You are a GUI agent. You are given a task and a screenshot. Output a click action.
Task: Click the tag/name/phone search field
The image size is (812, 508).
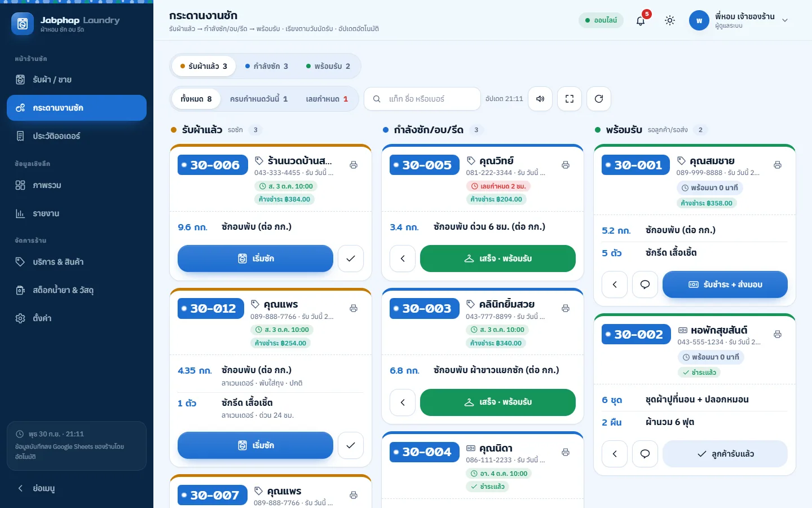pyautogui.click(x=422, y=99)
